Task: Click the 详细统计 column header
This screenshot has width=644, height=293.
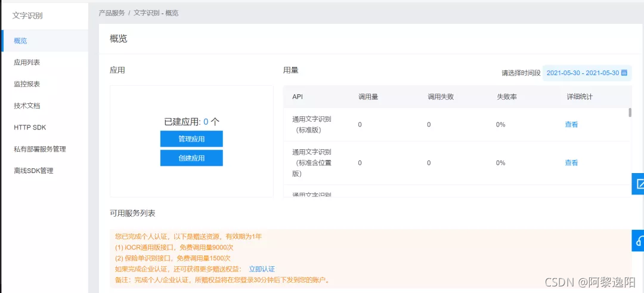Action: [580, 97]
